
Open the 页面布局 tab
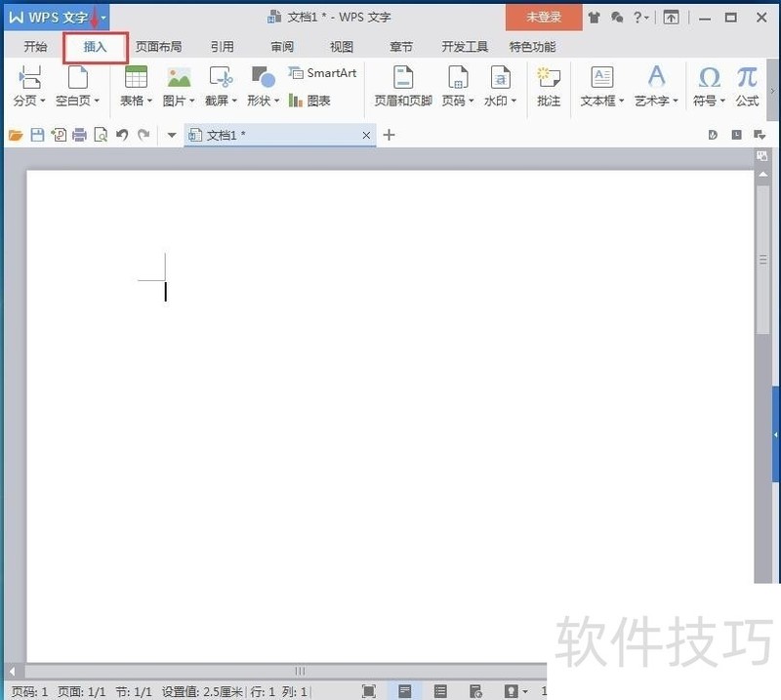click(158, 47)
